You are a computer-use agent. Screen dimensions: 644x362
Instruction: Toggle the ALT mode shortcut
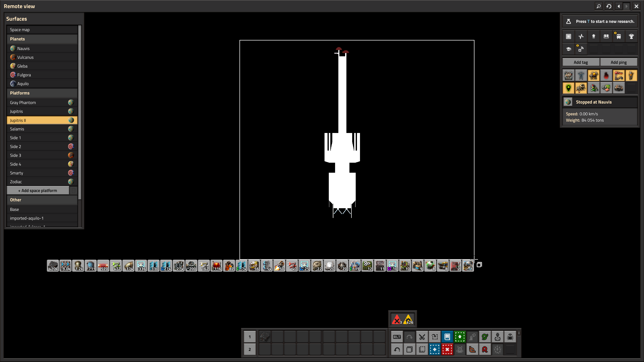(397, 337)
